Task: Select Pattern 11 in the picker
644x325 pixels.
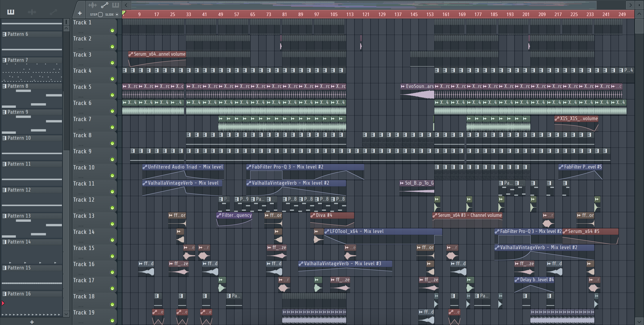Action: click(32, 164)
